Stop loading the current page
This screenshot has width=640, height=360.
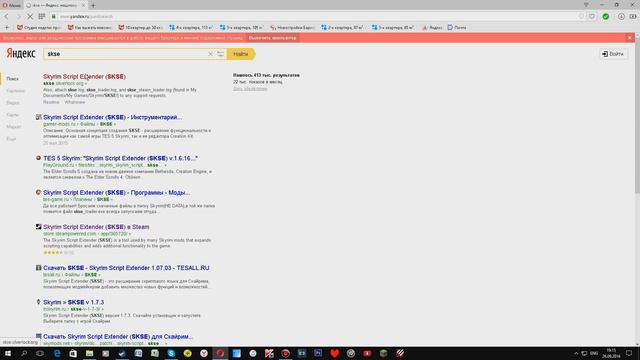pos(30,16)
